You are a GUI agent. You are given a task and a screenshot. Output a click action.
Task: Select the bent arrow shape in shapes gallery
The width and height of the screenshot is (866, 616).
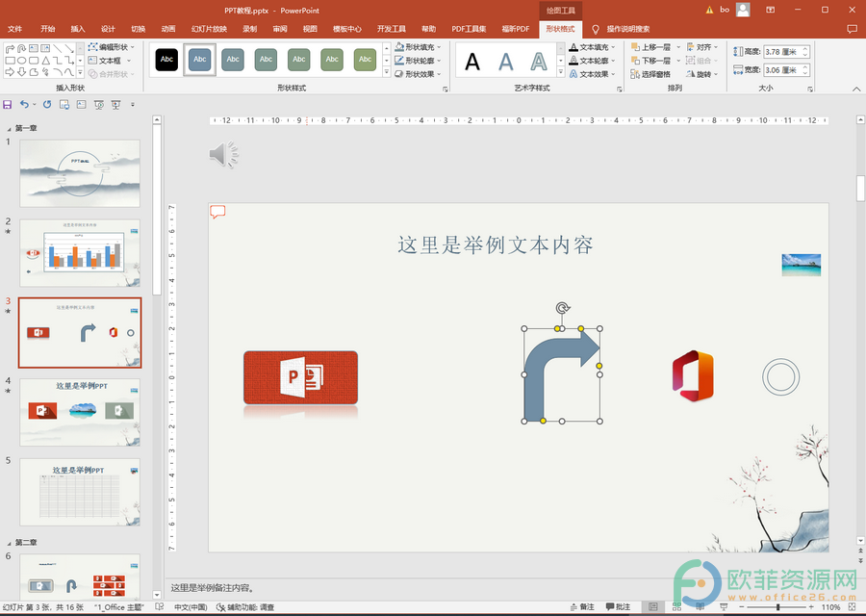10,49
